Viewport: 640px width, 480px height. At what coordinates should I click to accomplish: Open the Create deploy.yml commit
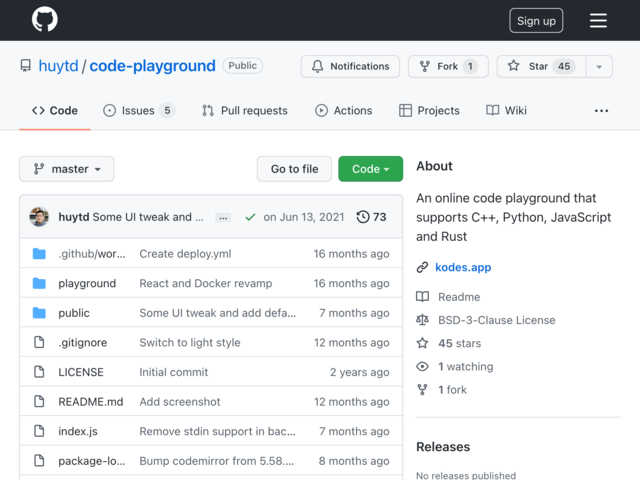185,253
